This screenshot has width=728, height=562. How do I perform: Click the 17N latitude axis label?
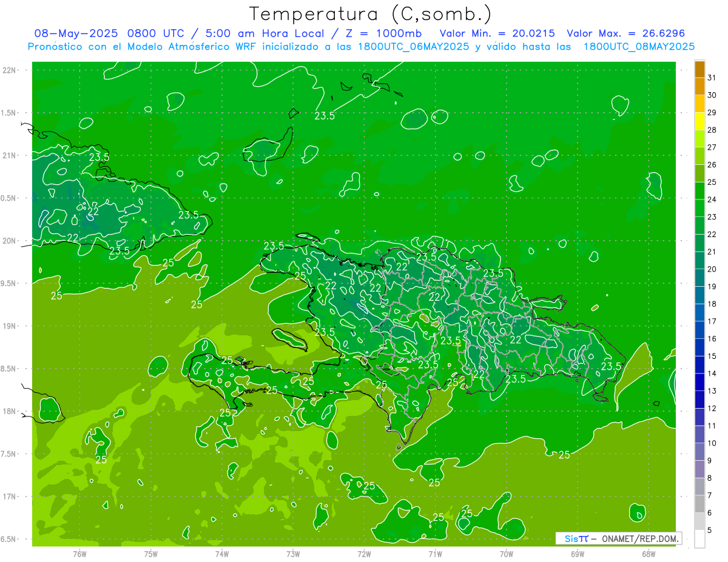(9, 497)
